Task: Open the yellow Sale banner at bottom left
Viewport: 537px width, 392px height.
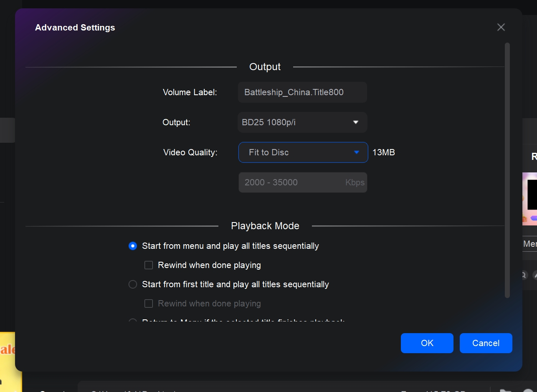Action: (10, 359)
